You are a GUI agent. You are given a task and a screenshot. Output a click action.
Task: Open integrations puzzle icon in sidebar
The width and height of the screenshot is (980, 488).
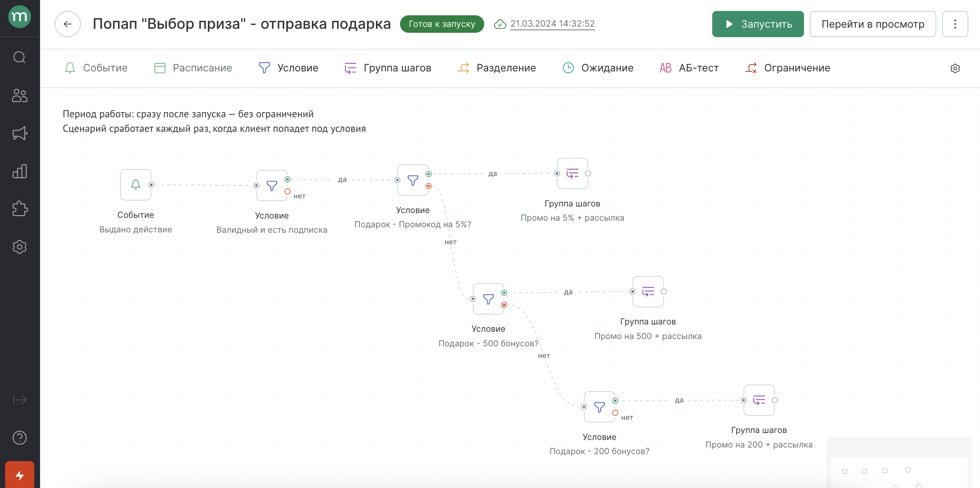(19, 209)
